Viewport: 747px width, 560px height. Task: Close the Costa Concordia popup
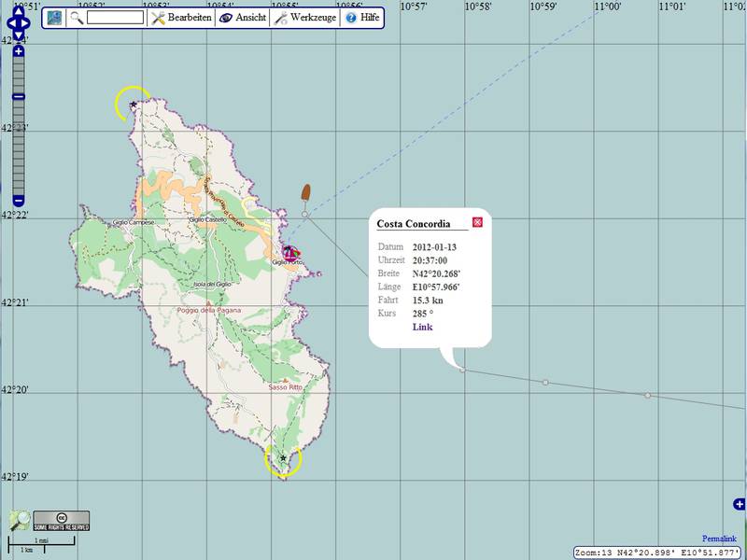click(477, 222)
